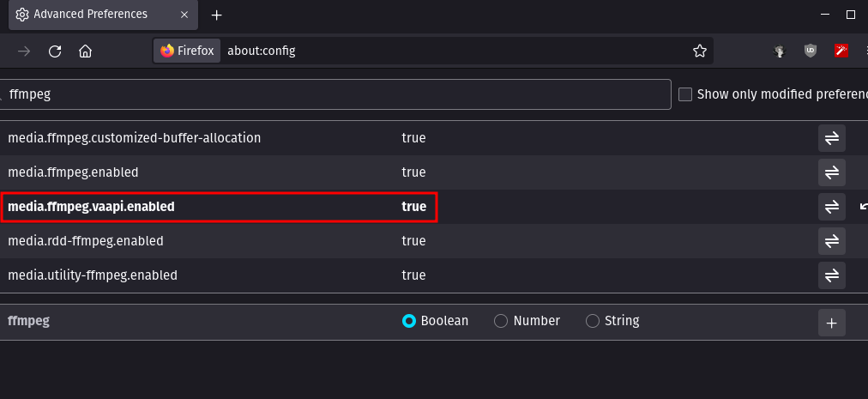Viewport: 868px width, 399px height.
Task: Focus the preference search field
Action: 335,94
